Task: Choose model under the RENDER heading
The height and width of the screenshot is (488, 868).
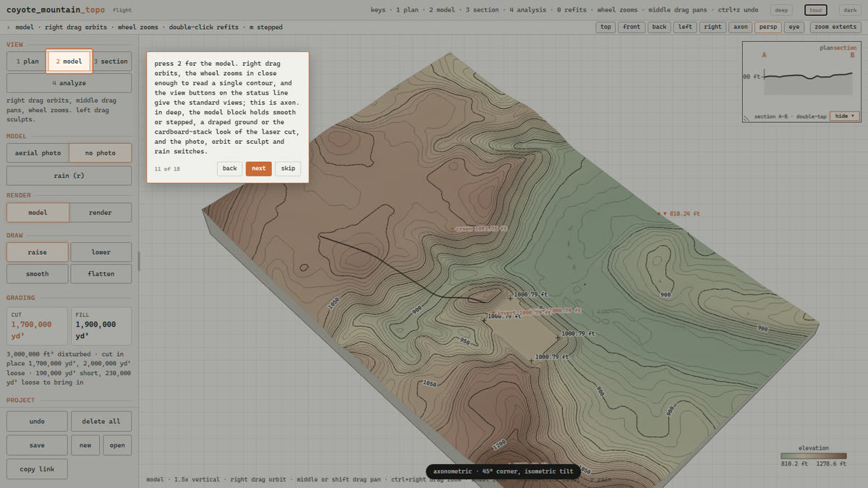Action: (x=38, y=213)
